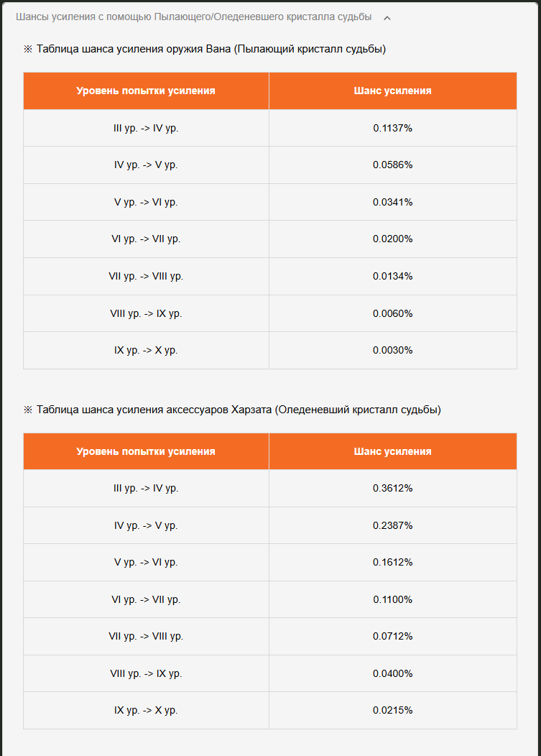This screenshot has width=541, height=756.
Task: Click the first table's Шанс усиления header
Action: (392, 91)
